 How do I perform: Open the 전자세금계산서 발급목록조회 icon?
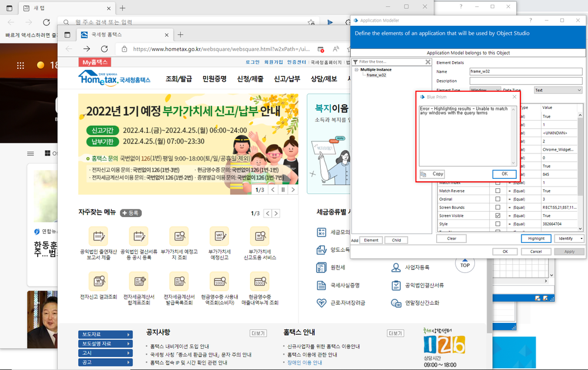coord(180,281)
